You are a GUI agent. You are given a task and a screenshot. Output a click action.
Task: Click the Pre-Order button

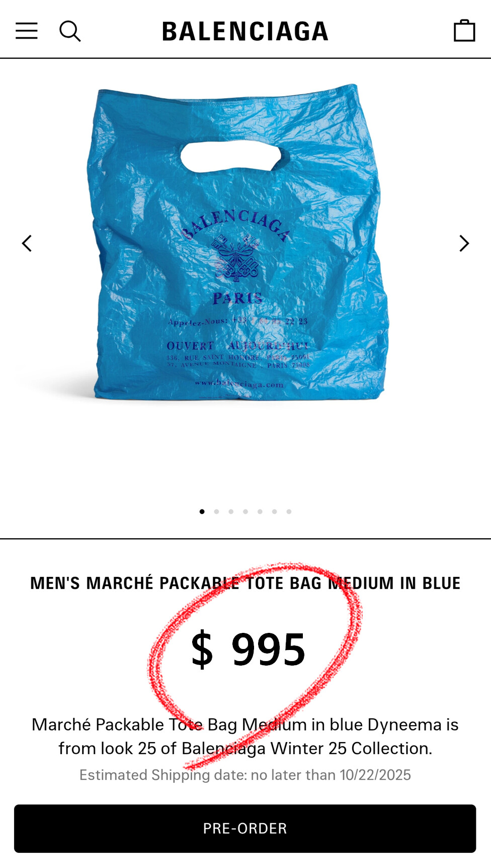(x=245, y=828)
